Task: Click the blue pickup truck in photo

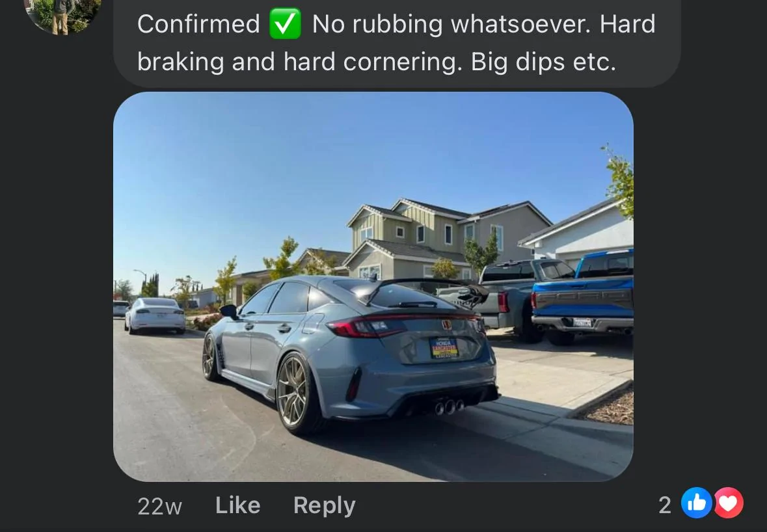Action: (x=582, y=297)
